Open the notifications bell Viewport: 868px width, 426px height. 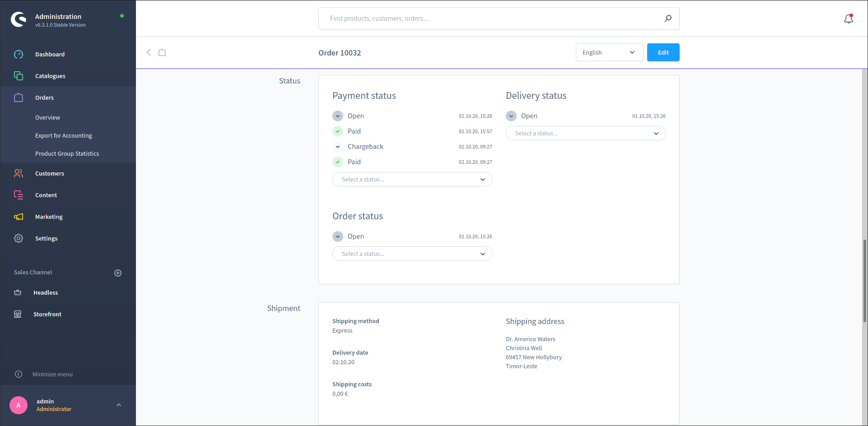[849, 19]
